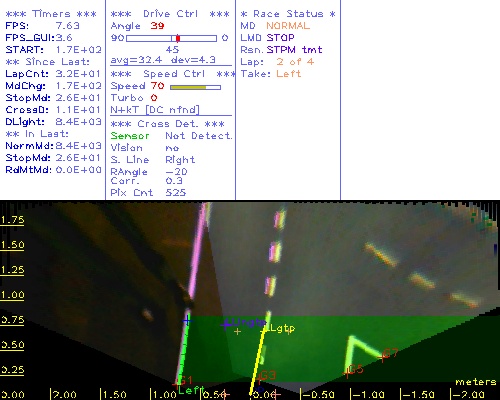This screenshot has height=400, width=500.
Task: Click the 1.00 vertical axis label
Action: [13, 295]
